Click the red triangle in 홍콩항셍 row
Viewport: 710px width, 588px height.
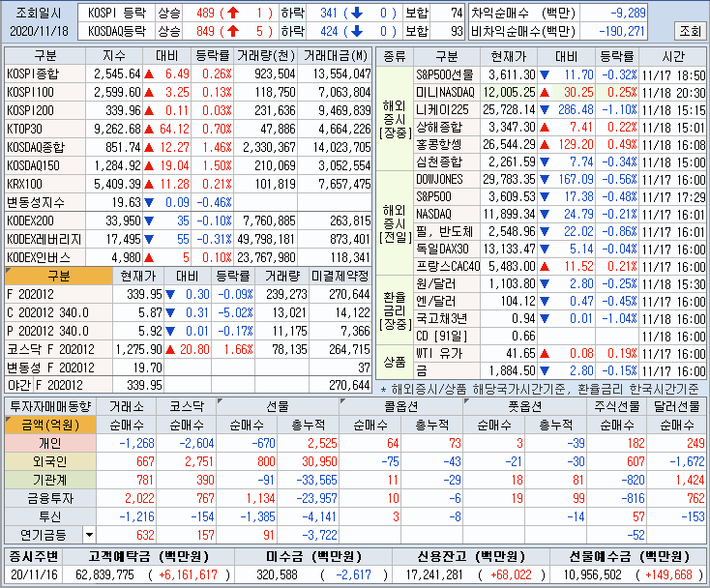coord(545,145)
